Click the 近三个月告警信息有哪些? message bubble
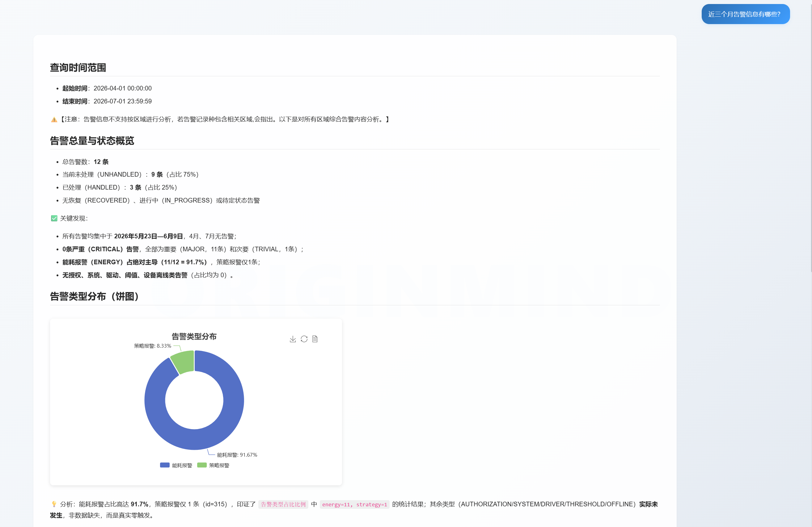 click(746, 14)
